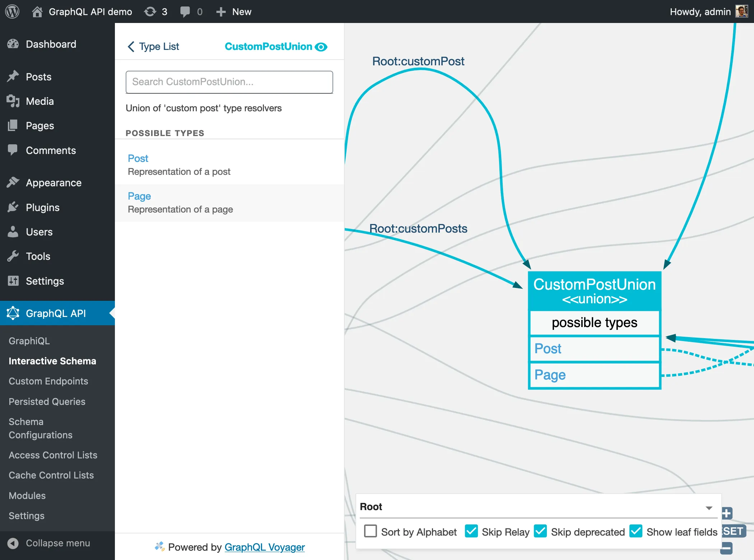This screenshot has width=754, height=560.
Task: Enable Sort by Alphabet checkbox
Action: tap(371, 531)
